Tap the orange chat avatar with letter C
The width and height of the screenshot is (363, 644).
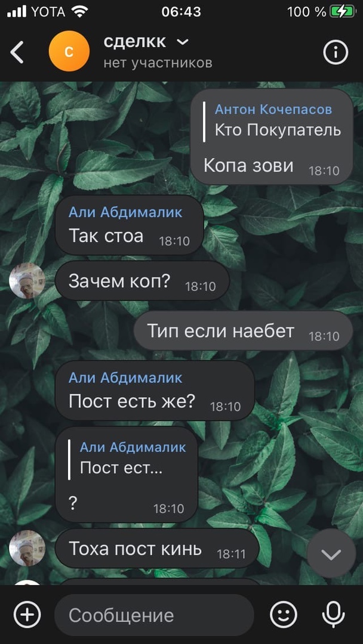pos(69,51)
